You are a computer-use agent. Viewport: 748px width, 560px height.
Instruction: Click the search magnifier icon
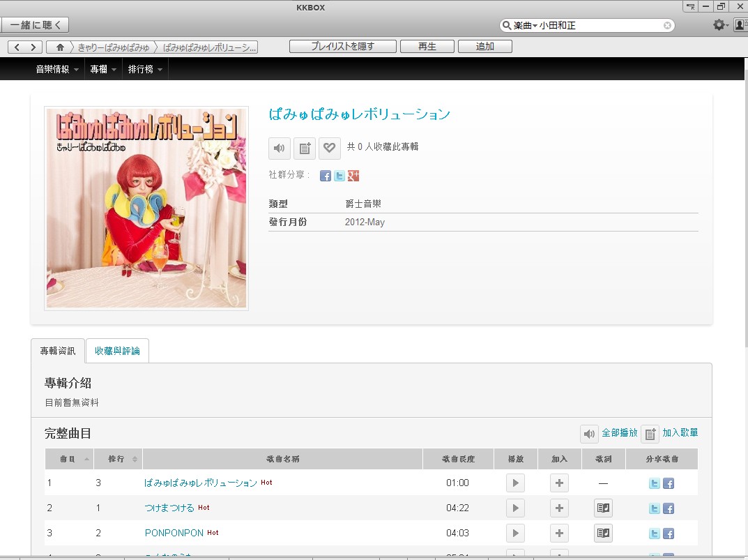click(506, 25)
